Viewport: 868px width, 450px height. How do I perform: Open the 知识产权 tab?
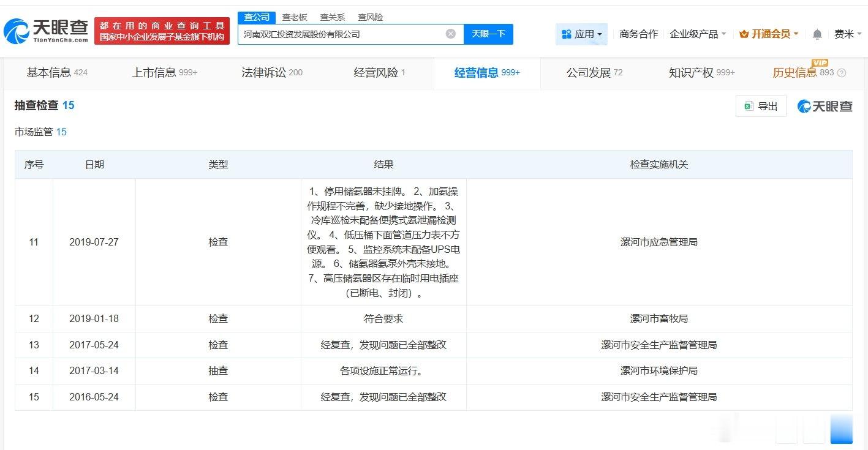coord(702,73)
